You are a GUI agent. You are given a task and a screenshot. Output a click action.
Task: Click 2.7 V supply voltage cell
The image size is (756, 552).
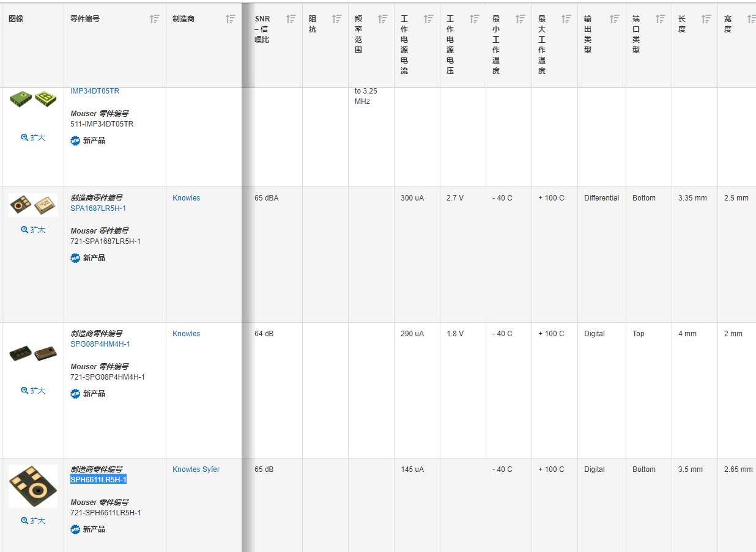455,198
